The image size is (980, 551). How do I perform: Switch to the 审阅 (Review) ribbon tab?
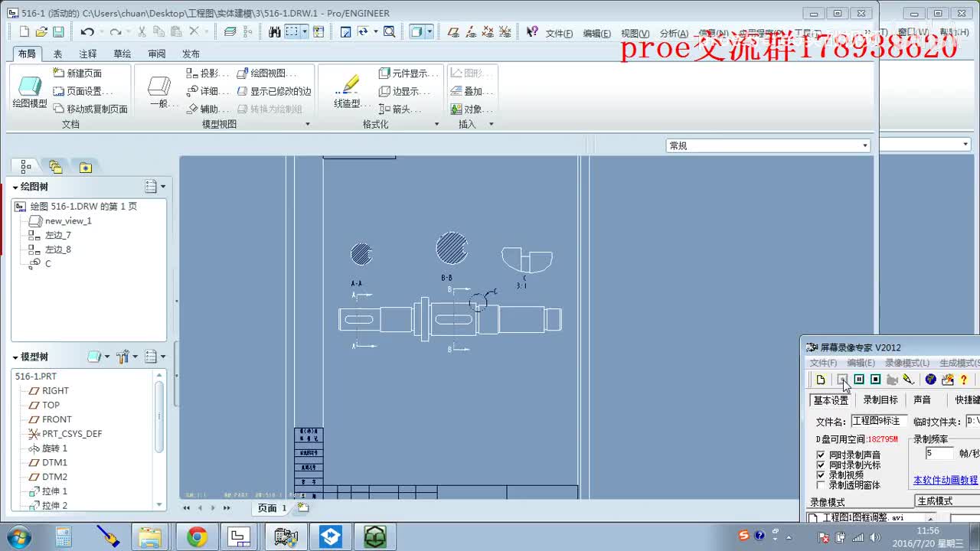157,54
